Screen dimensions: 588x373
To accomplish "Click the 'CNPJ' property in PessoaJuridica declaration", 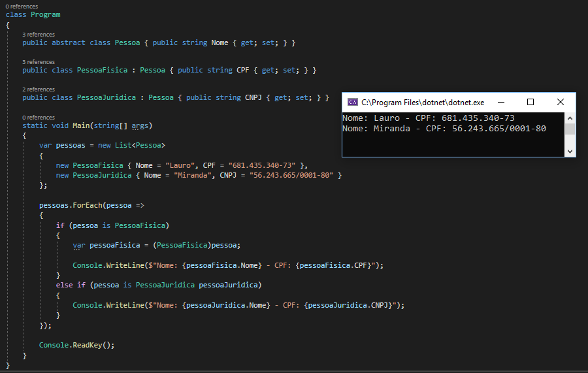I will tap(253, 97).
